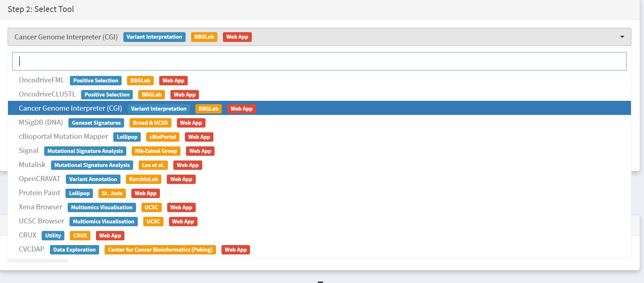Image resolution: width=644 pixels, height=283 pixels.
Task: Click Lollipop badge beside cBioportal Mutation Mapper
Action: click(127, 137)
